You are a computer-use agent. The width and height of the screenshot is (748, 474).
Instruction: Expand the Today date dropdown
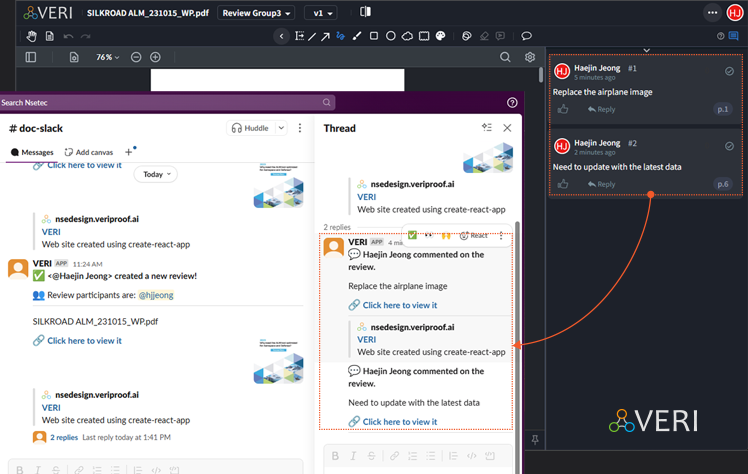(155, 174)
